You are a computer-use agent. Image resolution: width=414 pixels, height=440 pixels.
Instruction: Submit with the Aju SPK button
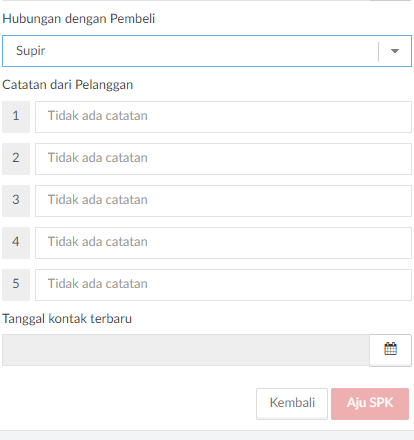[x=370, y=404]
